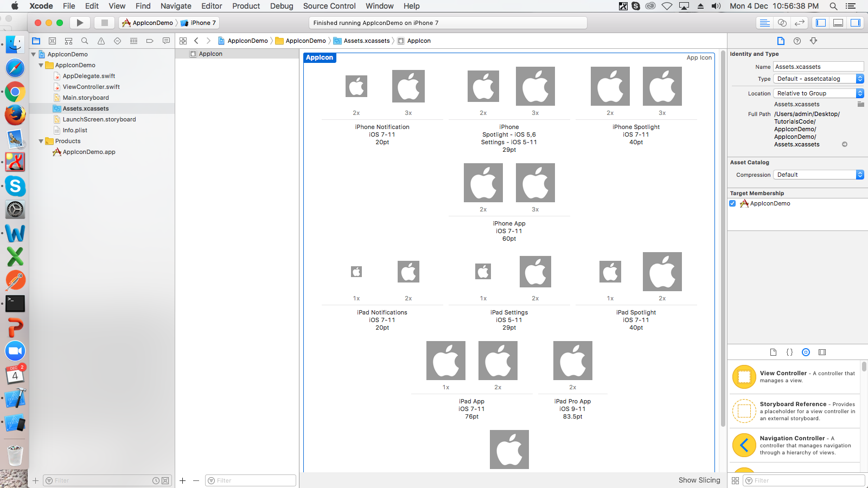
Task: Select the iPad Pro App 2x icon well
Action: pos(573,361)
